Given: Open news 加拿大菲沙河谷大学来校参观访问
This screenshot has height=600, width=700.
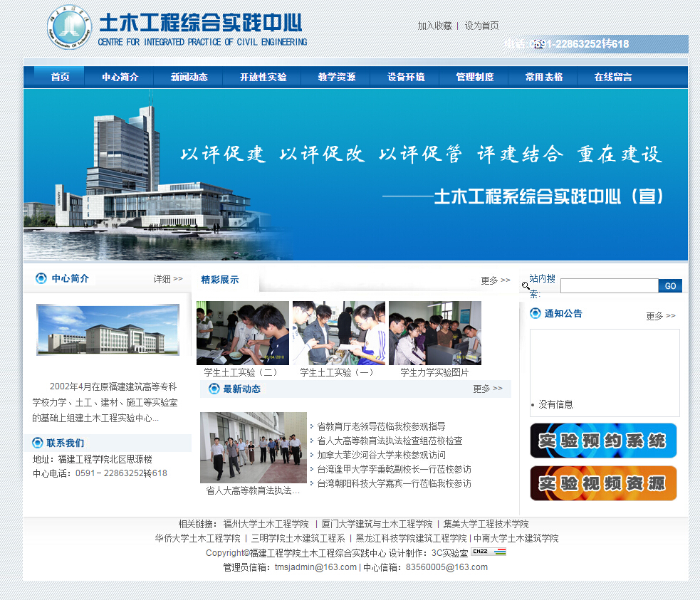Looking at the screenshot, I should tap(381, 455).
